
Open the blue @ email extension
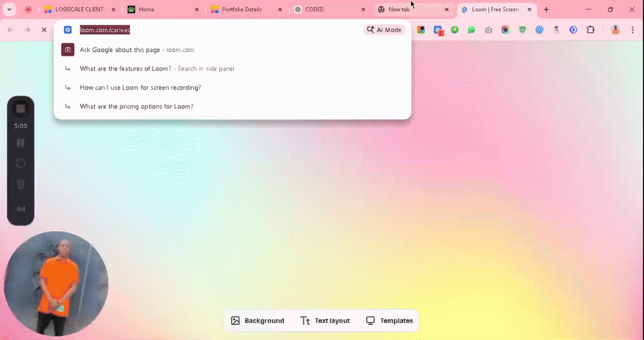coord(539,30)
